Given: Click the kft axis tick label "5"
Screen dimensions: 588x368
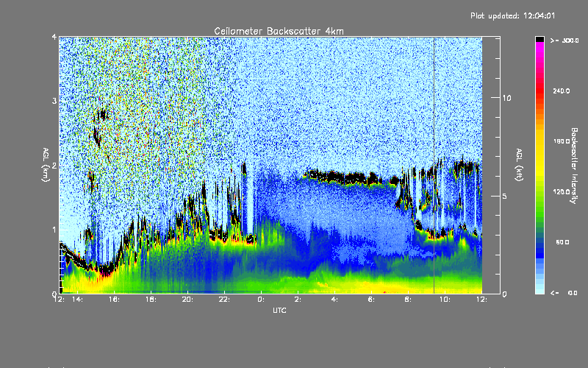Looking at the screenshot, I should 504,196.
